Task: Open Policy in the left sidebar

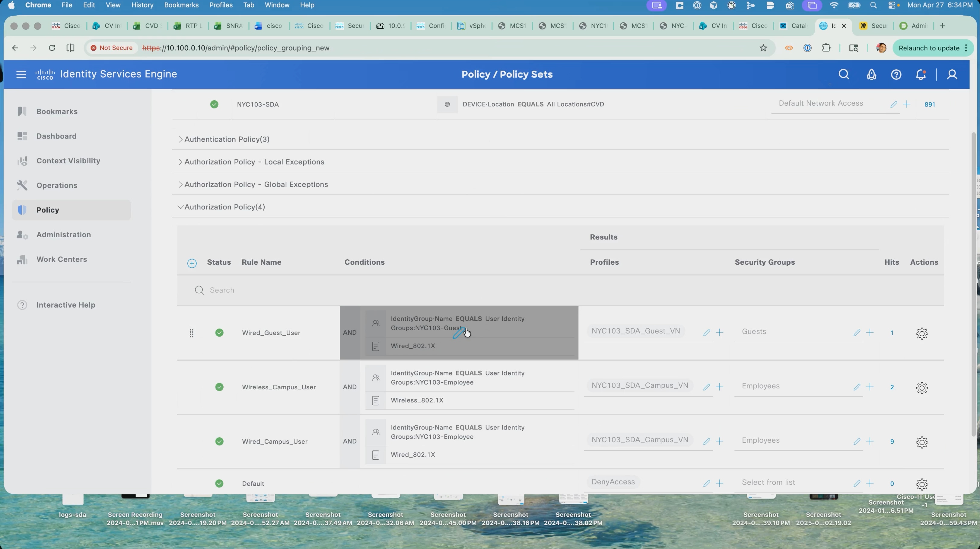Action: tap(71, 210)
